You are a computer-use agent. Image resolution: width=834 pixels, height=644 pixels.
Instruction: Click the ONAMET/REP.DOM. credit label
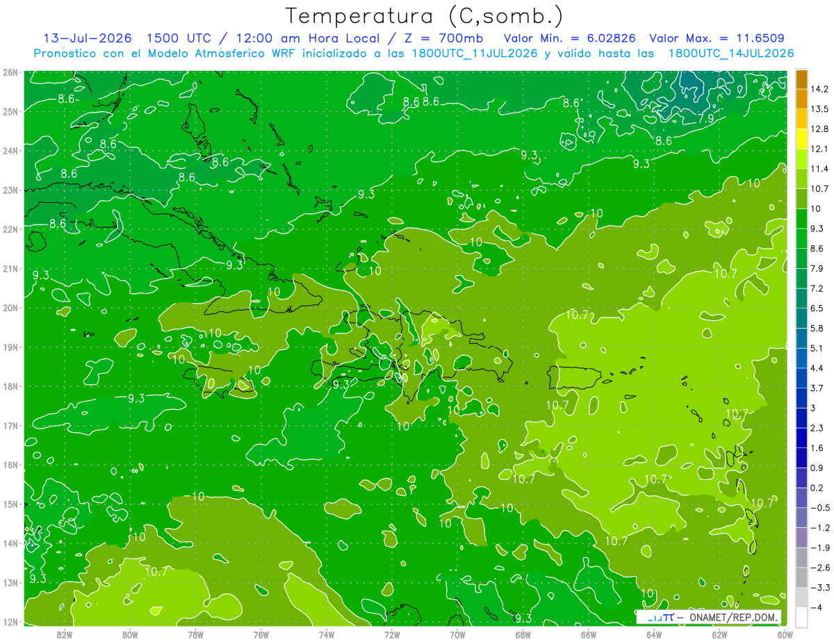(735, 617)
